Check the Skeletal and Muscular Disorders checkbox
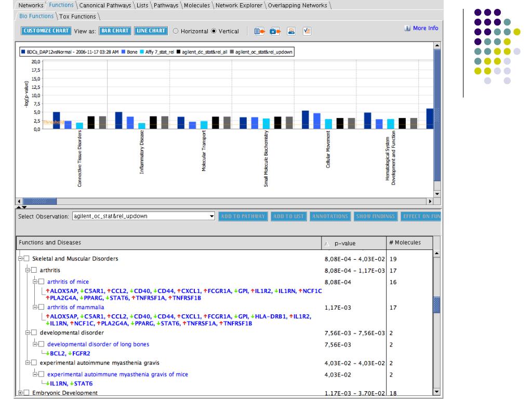 (x=28, y=259)
